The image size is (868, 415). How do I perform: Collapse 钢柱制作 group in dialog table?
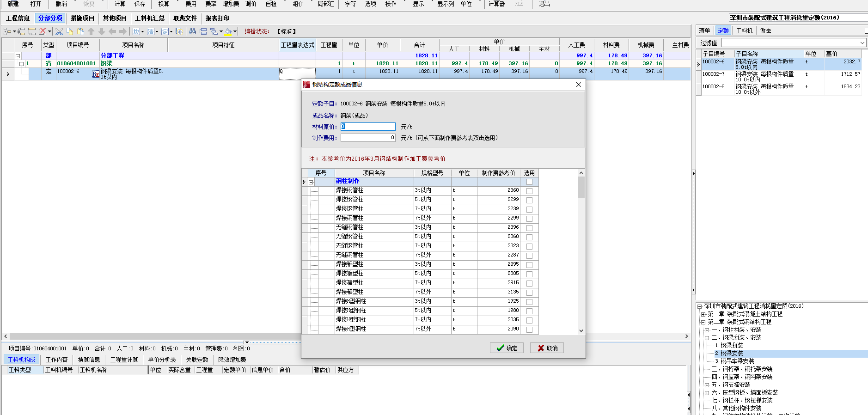pyautogui.click(x=311, y=182)
